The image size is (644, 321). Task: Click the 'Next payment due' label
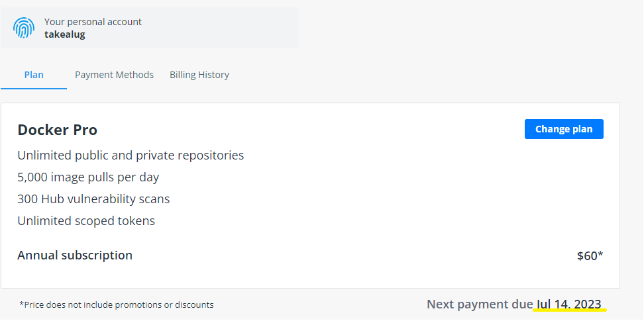tap(480, 304)
